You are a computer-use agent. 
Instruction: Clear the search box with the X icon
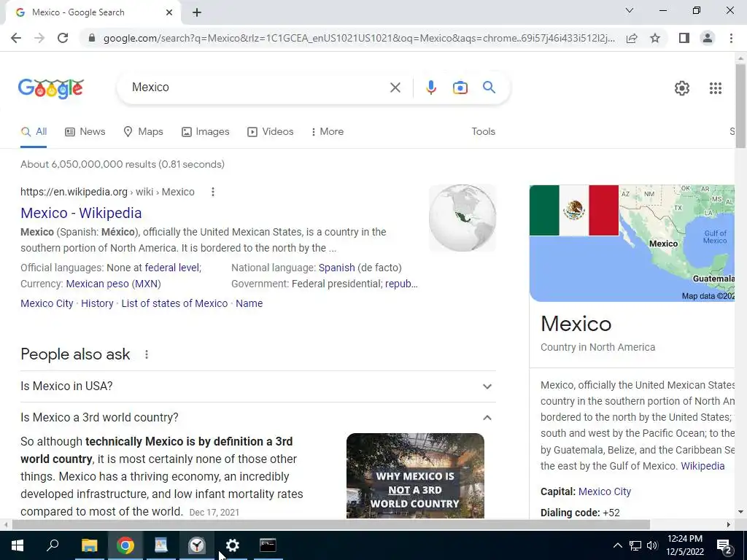(x=395, y=87)
